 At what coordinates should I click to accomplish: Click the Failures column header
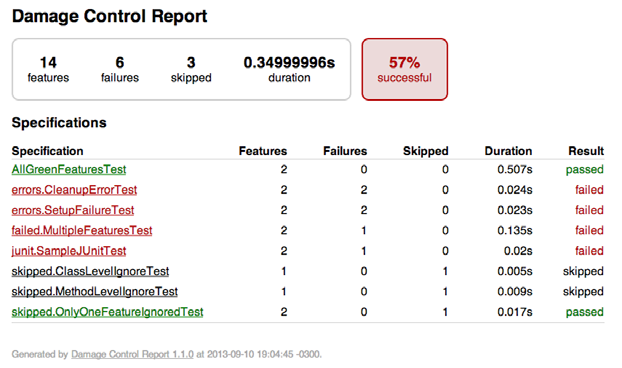click(x=345, y=151)
